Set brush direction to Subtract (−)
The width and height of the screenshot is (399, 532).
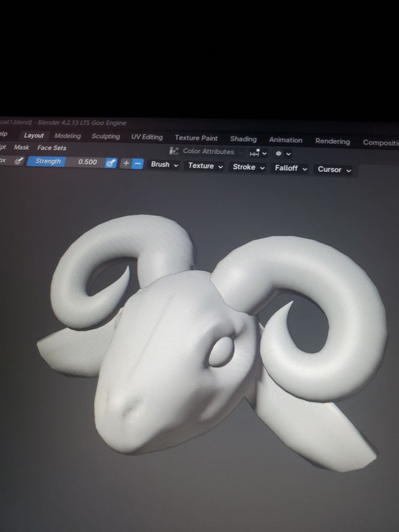pyautogui.click(x=138, y=163)
